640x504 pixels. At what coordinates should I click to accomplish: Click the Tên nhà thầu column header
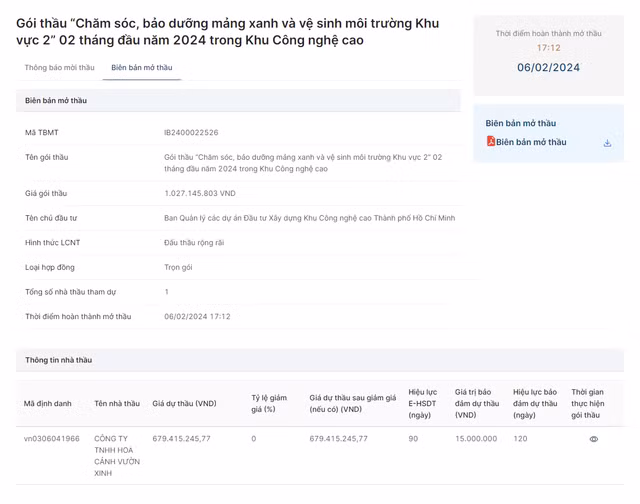117,403
